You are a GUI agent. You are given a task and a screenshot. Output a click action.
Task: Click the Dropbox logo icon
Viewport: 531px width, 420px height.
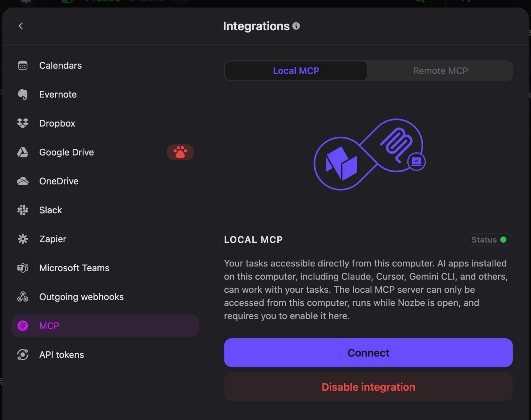point(23,123)
